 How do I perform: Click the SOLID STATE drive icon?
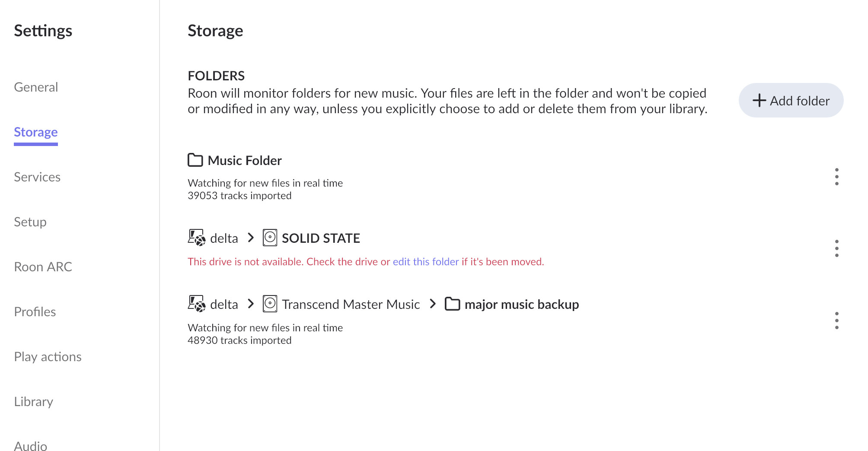click(x=270, y=238)
